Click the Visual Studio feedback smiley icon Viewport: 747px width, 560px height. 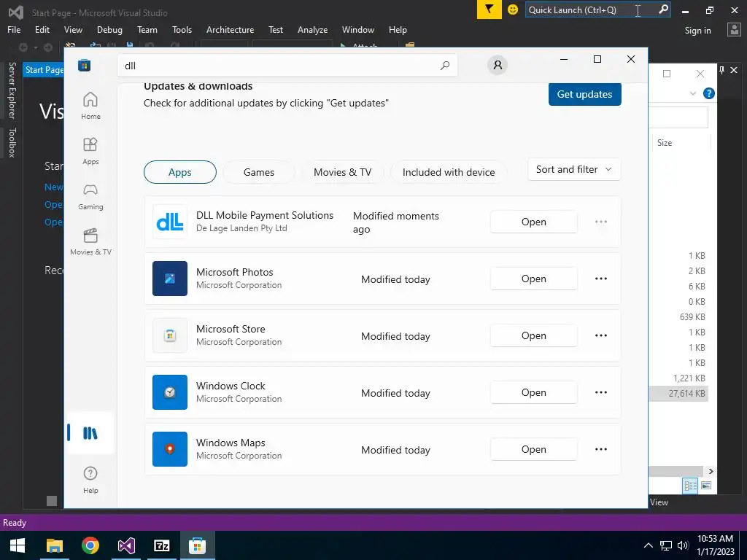tap(513, 9)
